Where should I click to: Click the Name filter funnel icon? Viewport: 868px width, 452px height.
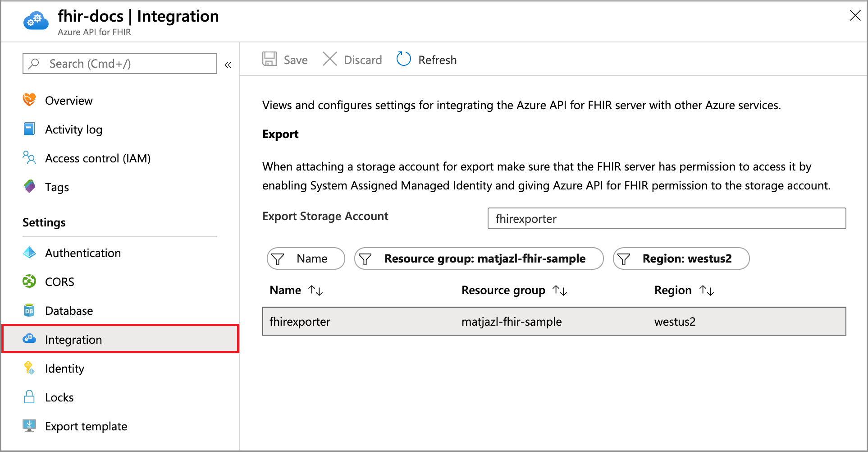278,259
